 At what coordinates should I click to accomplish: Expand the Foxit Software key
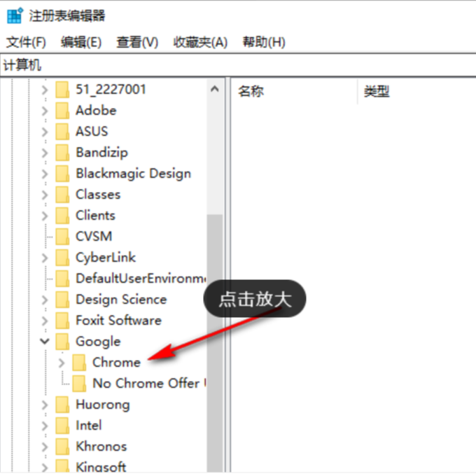[x=45, y=321]
